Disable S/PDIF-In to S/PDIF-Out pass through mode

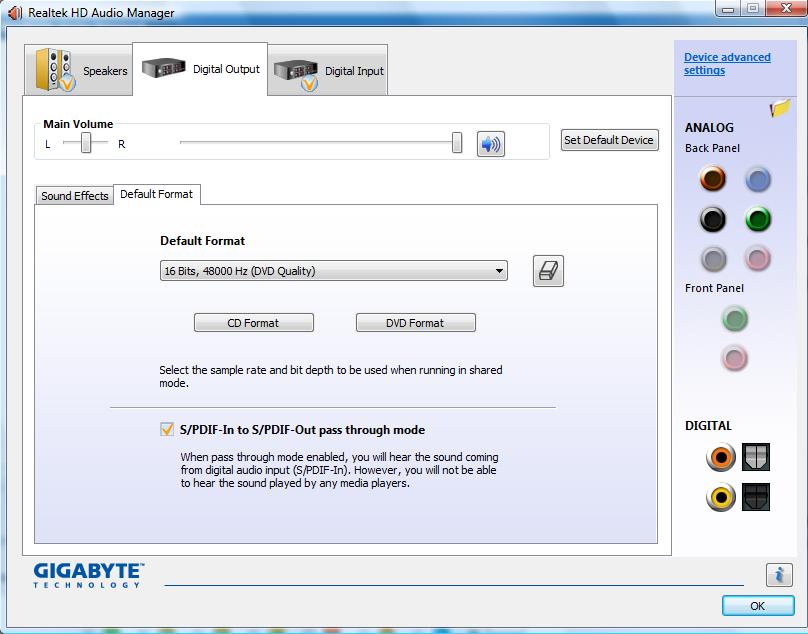coord(167,429)
